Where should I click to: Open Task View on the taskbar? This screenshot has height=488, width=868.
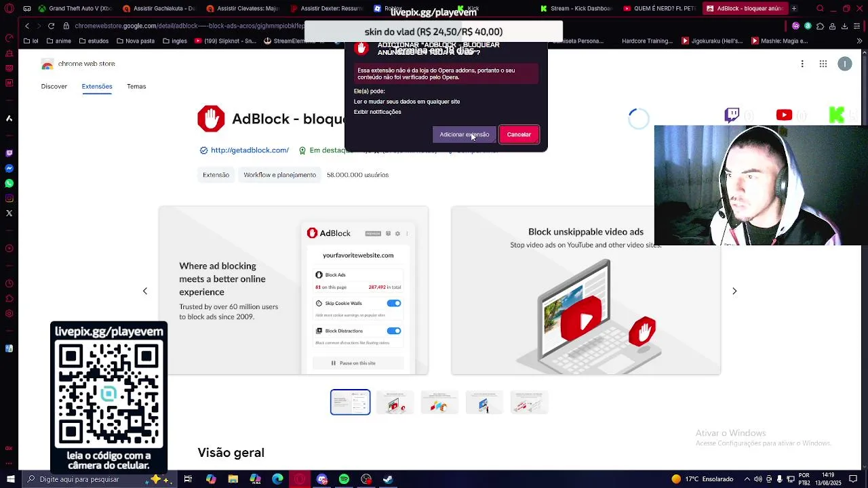tap(188, 479)
